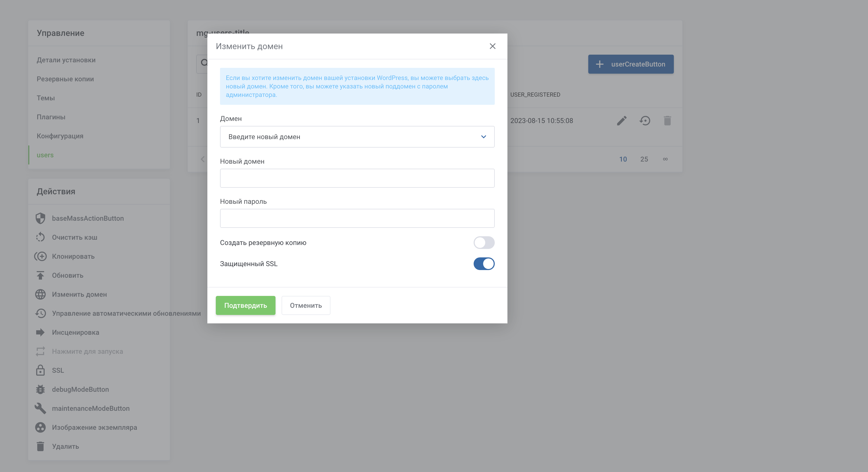Click the ID column header
Screen dimensions: 868x472
pos(199,95)
